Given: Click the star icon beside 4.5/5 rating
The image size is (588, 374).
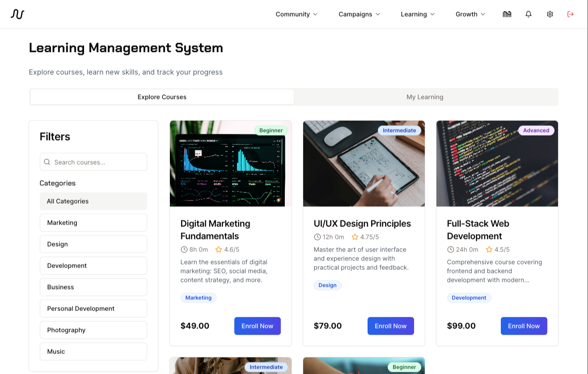Looking at the screenshot, I should pos(489,250).
